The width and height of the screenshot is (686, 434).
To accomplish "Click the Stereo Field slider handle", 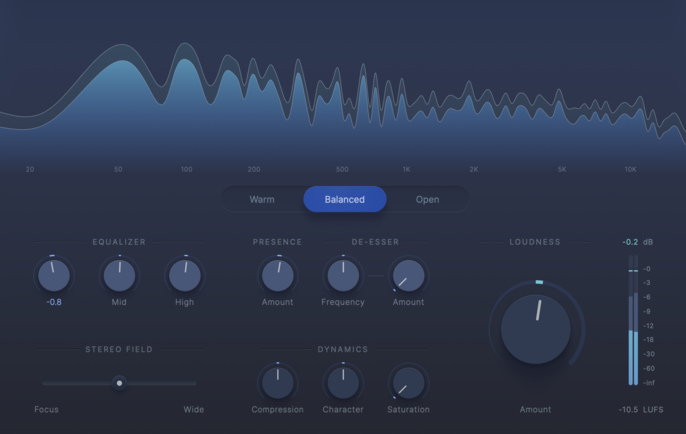I will click(x=119, y=383).
